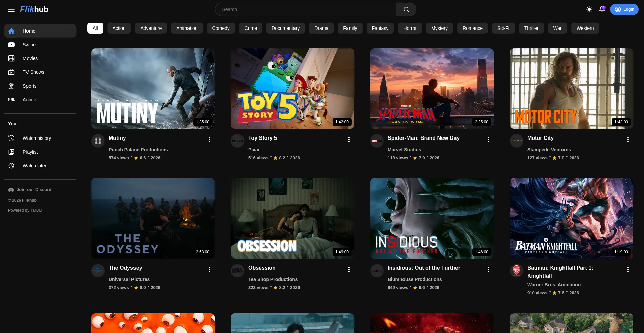Select the Horror genre filter
The width and height of the screenshot is (644, 333).
click(410, 28)
